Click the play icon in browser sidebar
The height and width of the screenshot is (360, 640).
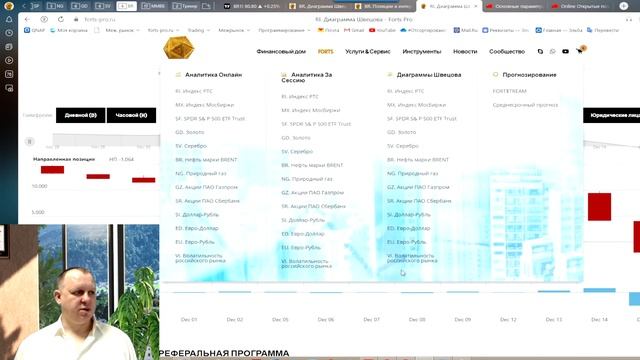pyautogui.click(x=9, y=60)
